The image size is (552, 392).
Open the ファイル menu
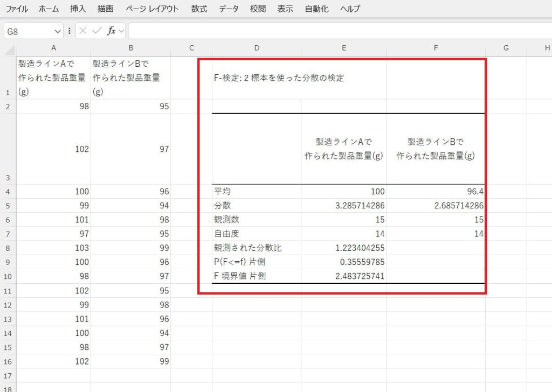tap(17, 9)
